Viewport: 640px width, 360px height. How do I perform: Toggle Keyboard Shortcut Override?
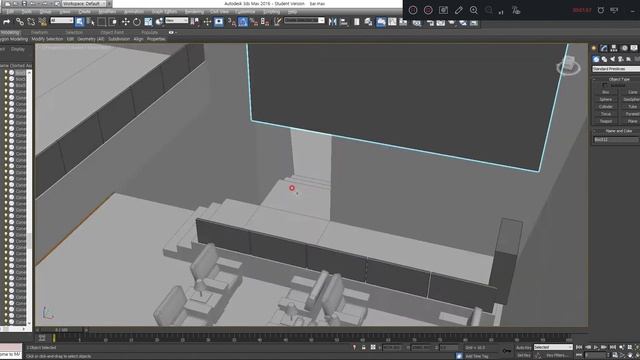(x=219, y=22)
